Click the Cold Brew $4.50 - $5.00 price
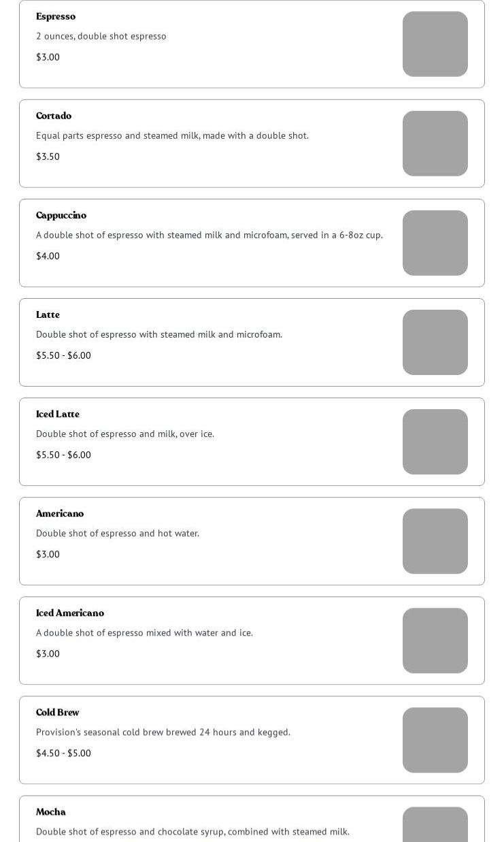This screenshot has width=504, height=842. point(63,753)
